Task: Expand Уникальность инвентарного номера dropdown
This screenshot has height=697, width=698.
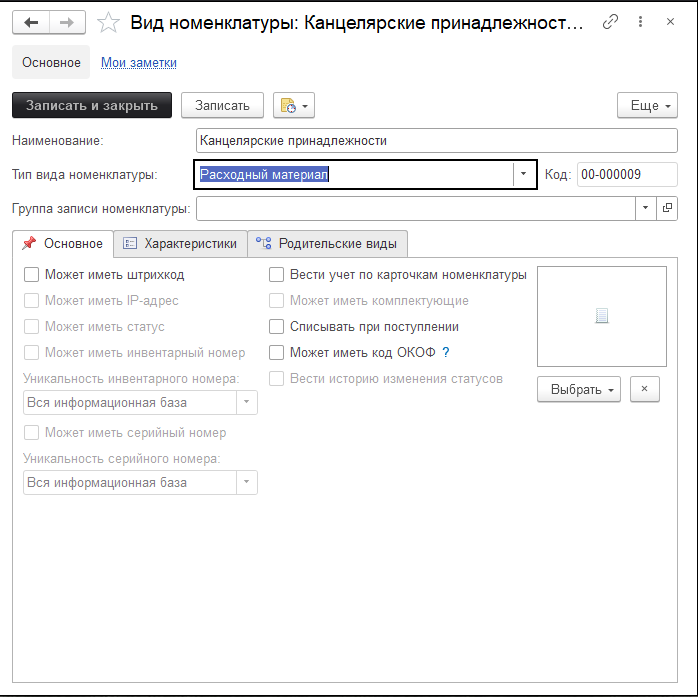Action: tap(247, 402)
